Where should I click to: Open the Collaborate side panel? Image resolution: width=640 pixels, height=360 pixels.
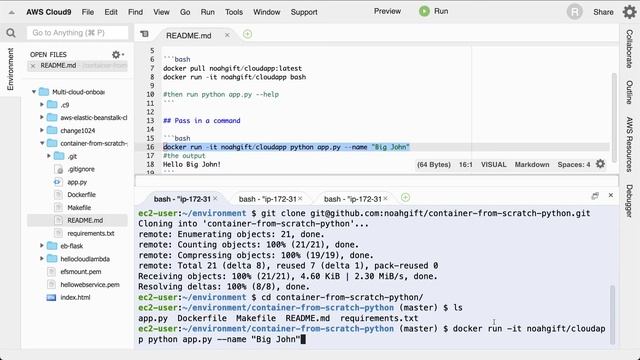click(629, 49)
